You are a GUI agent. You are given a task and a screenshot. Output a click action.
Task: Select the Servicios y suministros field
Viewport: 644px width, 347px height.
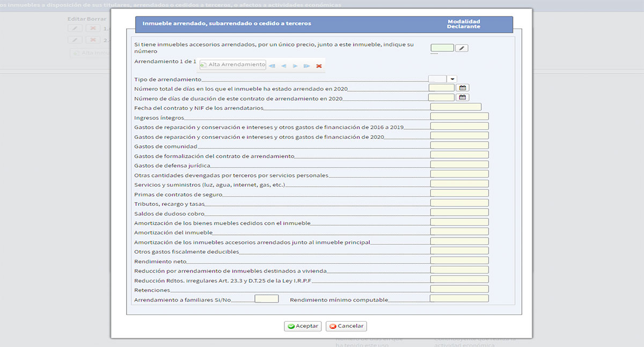459,184
